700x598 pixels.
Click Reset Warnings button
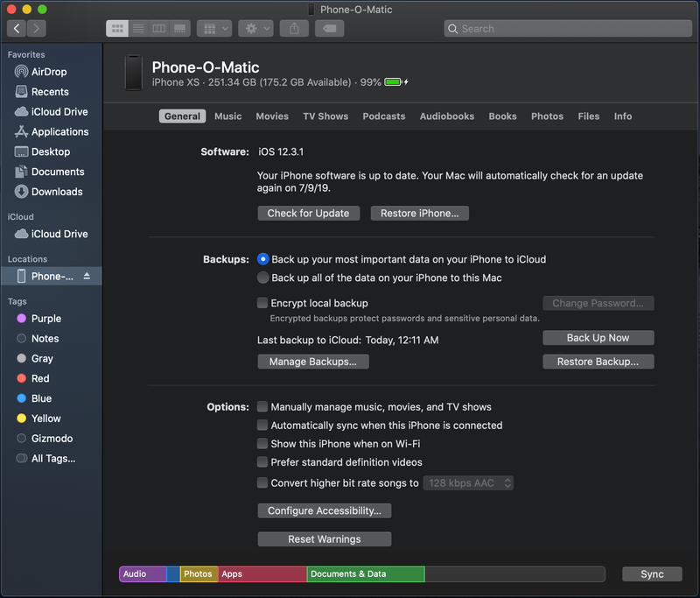325,539
